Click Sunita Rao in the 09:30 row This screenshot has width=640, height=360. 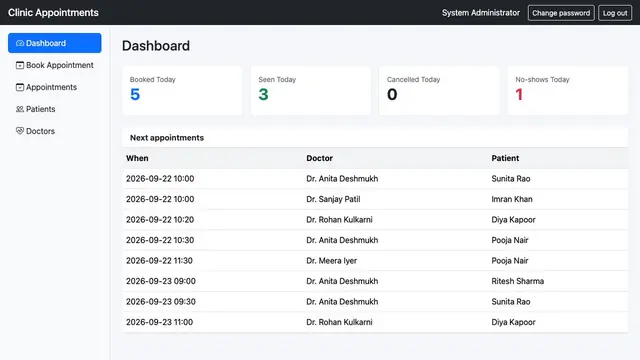click(511, 301)
